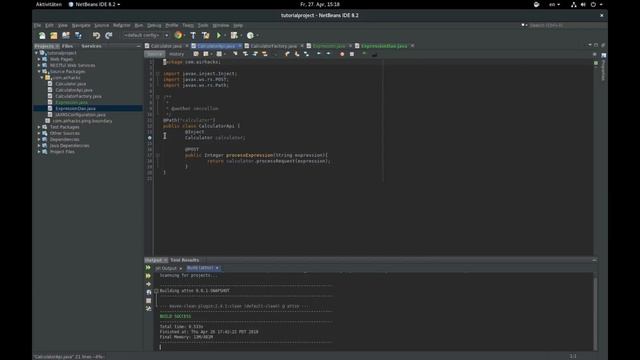Expand the Project Files node
The height and width of the screenshot is (360, 640).
(39, 151)
